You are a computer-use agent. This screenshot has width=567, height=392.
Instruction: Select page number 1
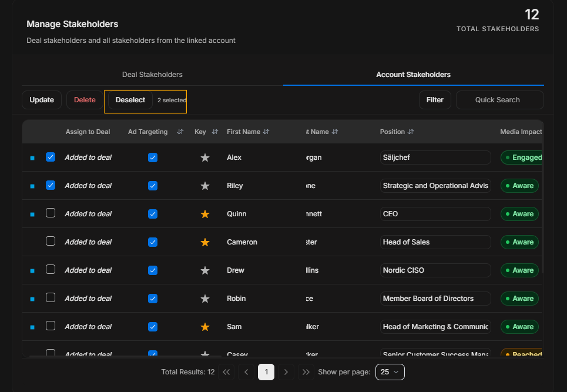point(266,372)
